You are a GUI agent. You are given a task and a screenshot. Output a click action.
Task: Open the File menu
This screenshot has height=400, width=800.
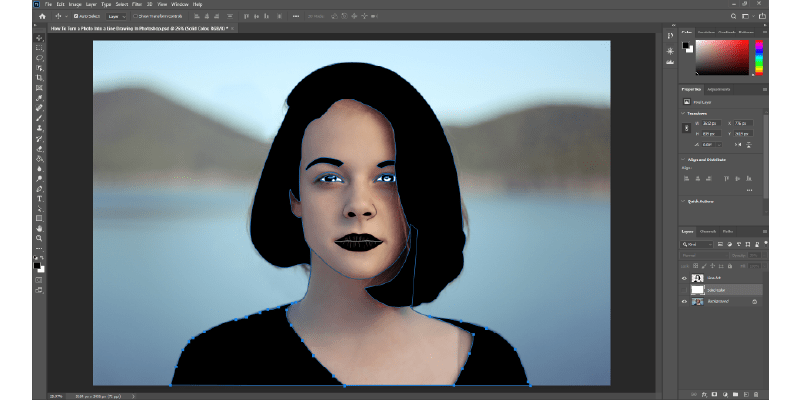click(x=48, y=4)
